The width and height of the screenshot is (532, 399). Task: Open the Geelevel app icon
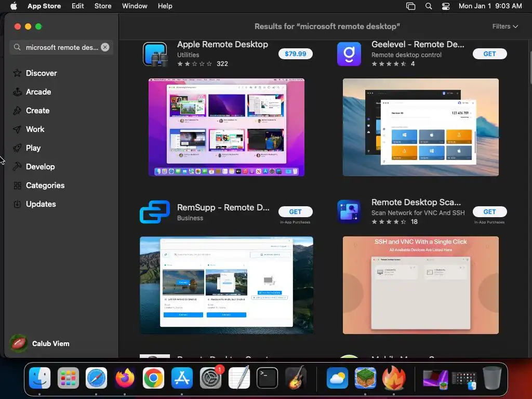(349, 54)
